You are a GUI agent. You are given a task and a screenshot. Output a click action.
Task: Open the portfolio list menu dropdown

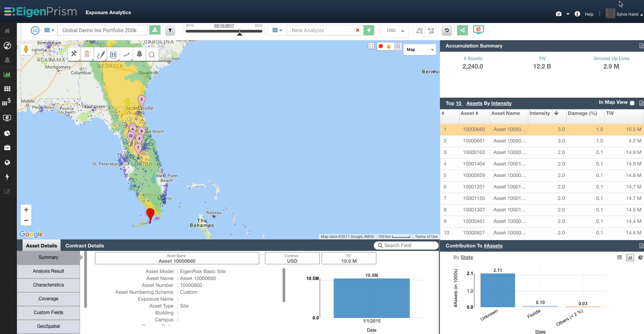point(49,30)
